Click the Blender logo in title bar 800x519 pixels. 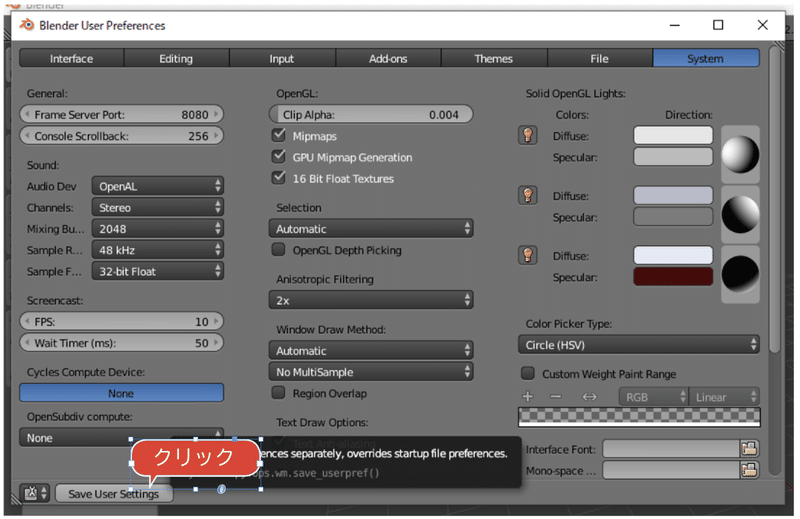(27, 24)
